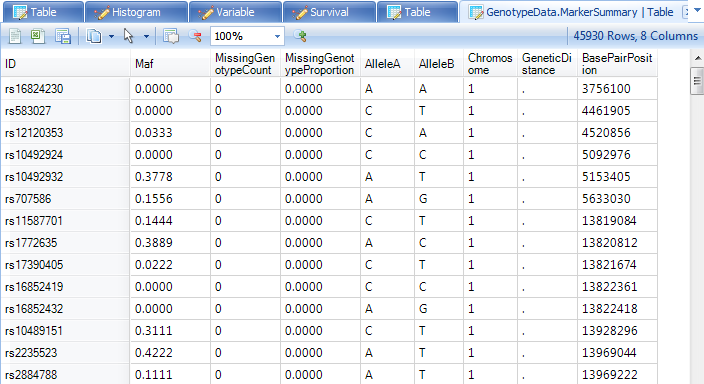This screenshot has height=384, width=704.
Task: Click the BasePairPosition cell 13819084
Action: tap(617, 221)
